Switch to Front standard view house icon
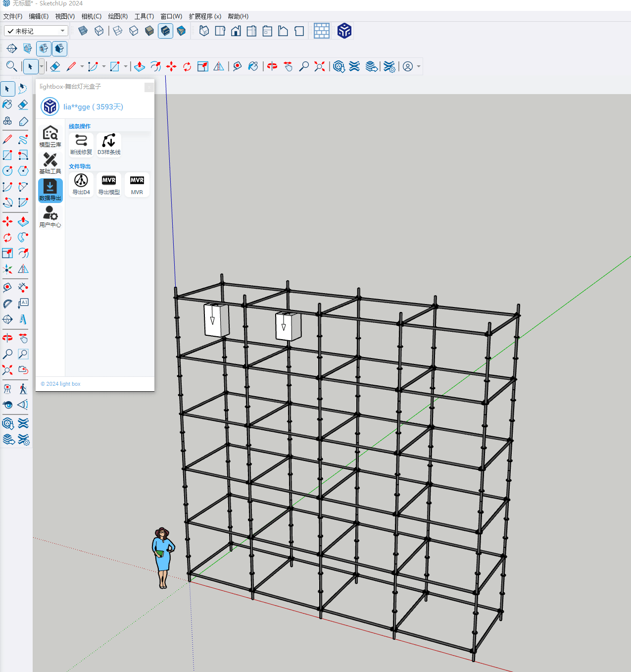 tap(236, 31)
